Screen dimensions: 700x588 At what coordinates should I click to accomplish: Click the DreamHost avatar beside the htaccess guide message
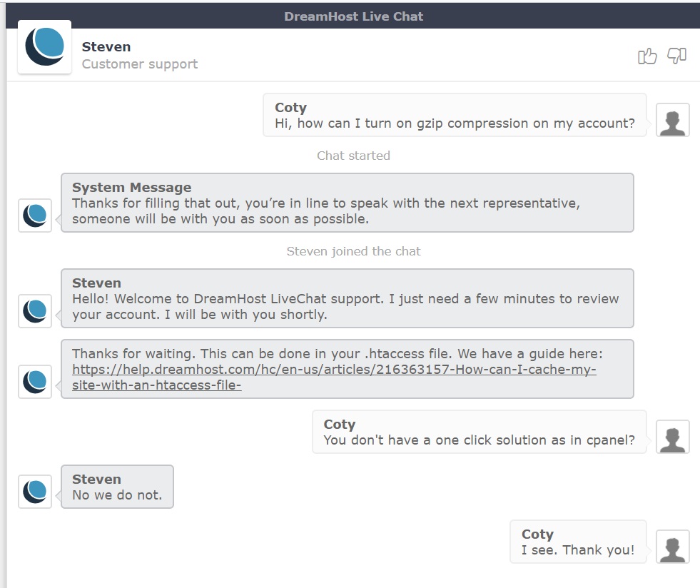(35, 382)
